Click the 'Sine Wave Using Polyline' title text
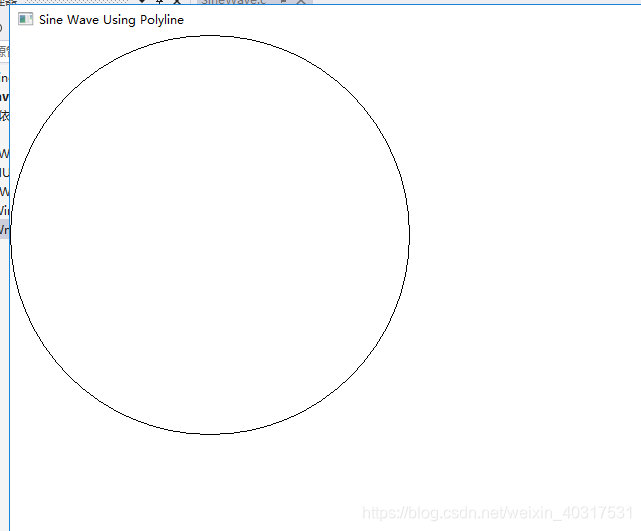This screenshot has height=531, width=641. click(x=111, y=20)
